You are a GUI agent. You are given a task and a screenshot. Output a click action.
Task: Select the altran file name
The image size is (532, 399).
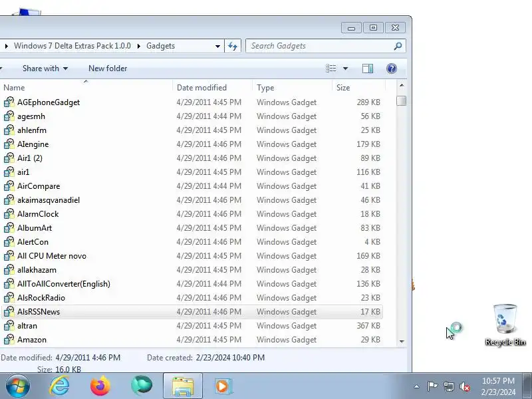27,326
